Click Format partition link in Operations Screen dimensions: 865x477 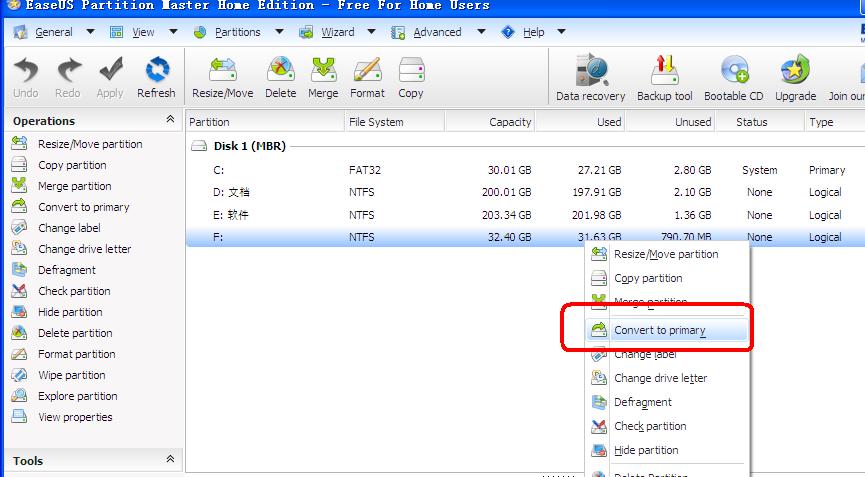[77, 354]
